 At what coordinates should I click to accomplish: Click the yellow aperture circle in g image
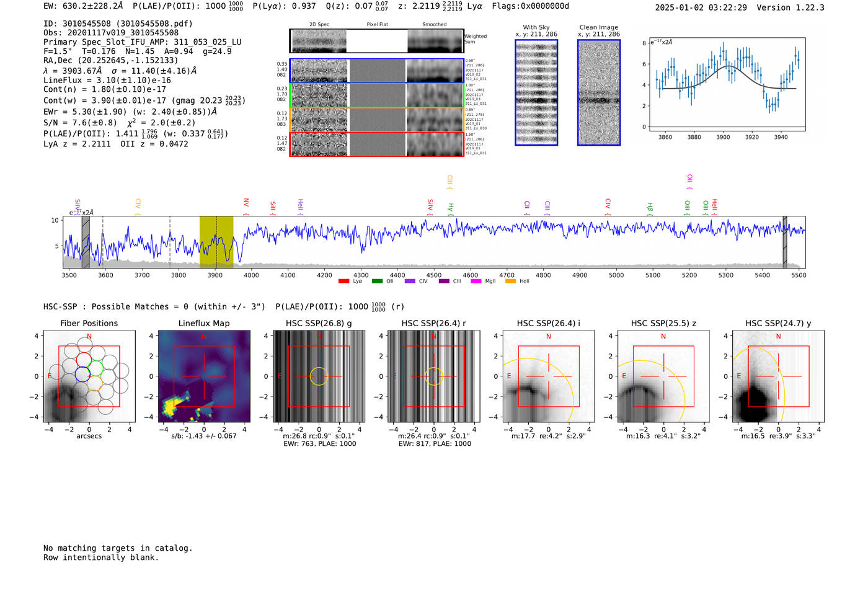pos(319,376)
